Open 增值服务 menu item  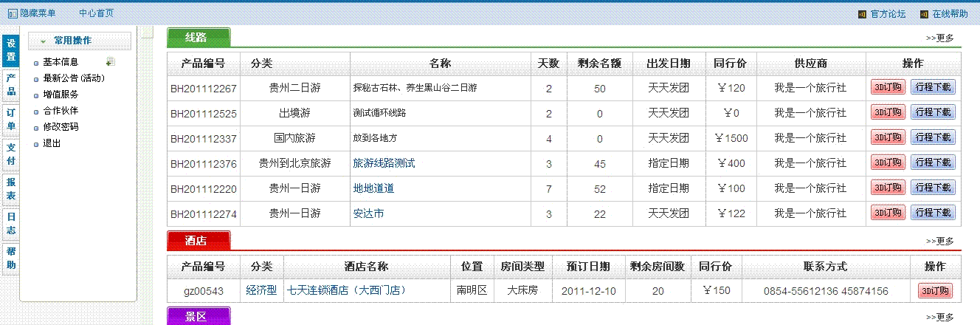click(61, 95)
